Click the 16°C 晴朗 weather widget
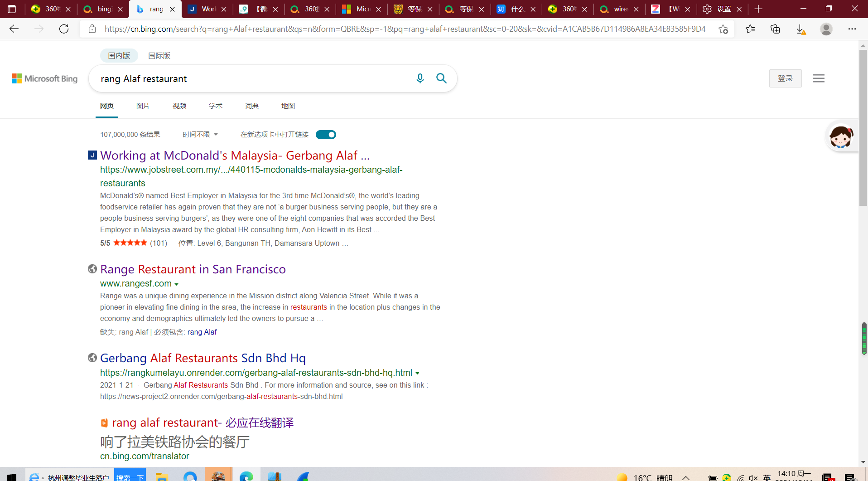Viewport: 868px width, 481px height. [645, 477]
